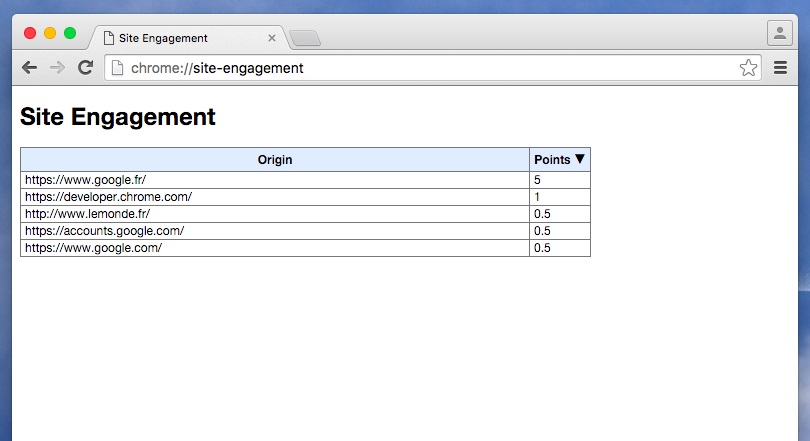Minimize the window with the yellow button
Screen dimensions: 810x441
click(x=50, y=33)
